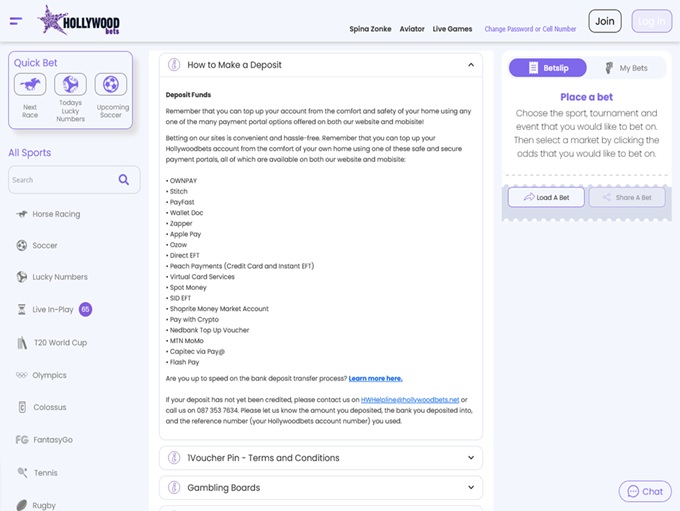Open Todays Lucky Numbers quick bet icon
This screenshot has height=511, width=680.
tap(70, 85)
